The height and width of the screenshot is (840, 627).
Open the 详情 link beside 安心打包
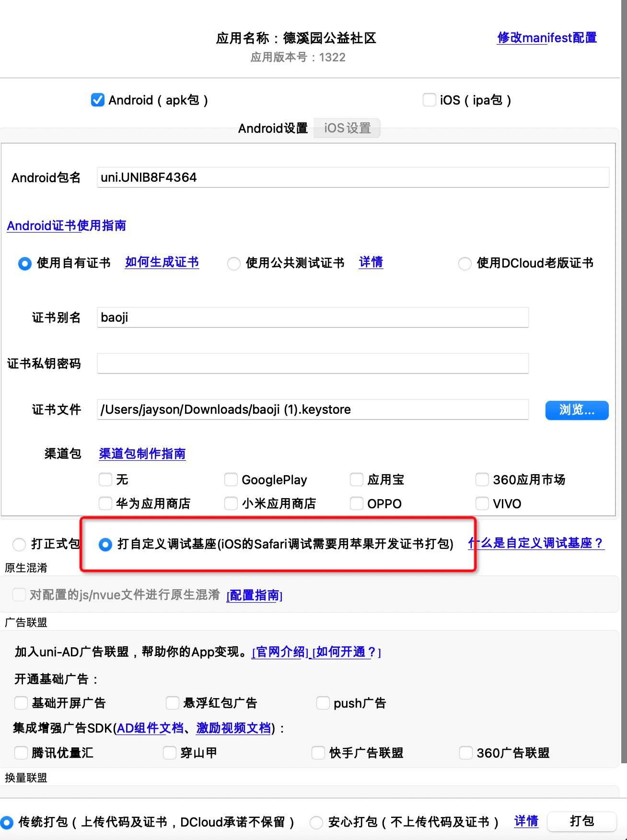click(x=526, y=821)
